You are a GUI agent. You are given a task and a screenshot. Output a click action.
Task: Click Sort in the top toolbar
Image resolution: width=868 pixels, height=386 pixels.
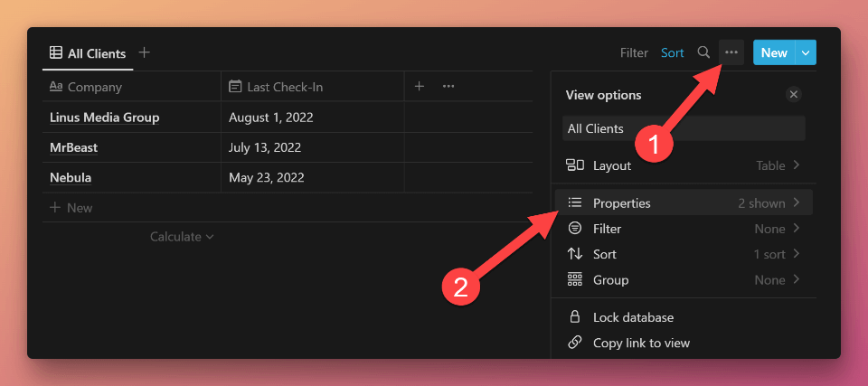coord(672,52)
